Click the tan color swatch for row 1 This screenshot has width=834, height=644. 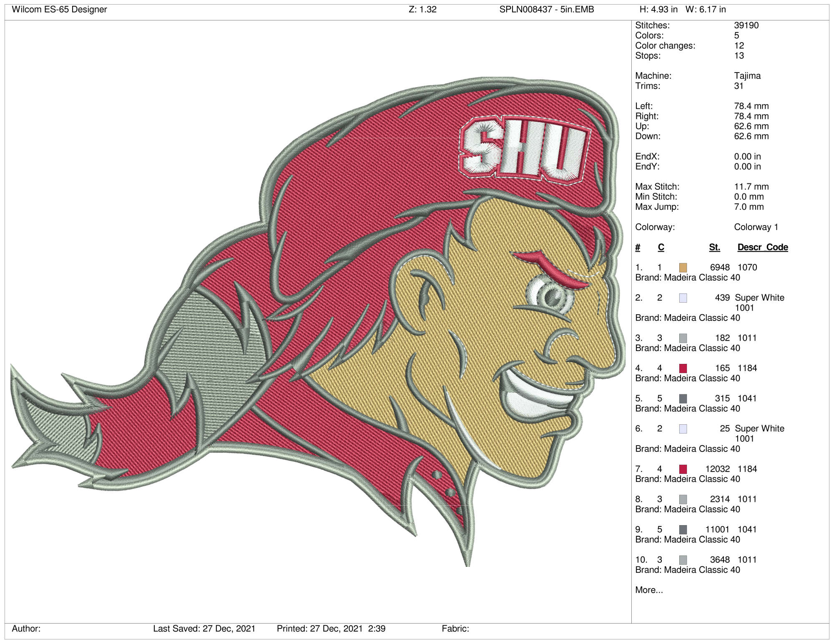pyautogui.click(x=683, y=268)
